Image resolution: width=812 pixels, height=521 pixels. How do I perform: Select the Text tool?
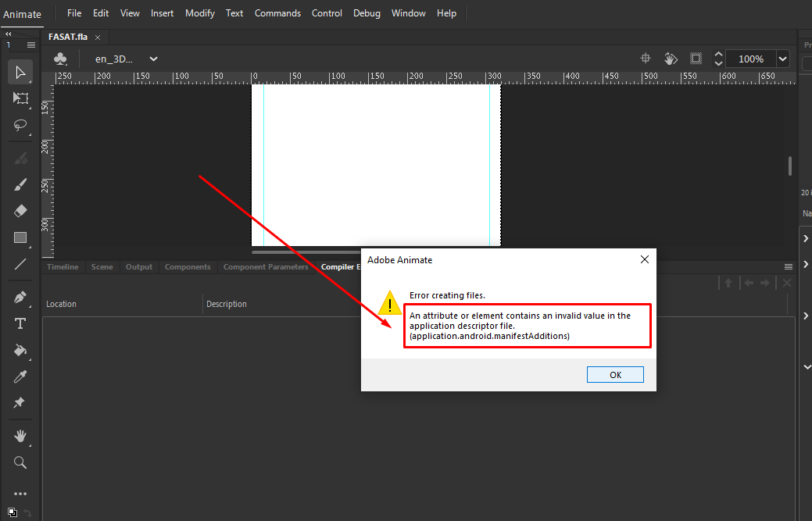(x=20, y=324)
